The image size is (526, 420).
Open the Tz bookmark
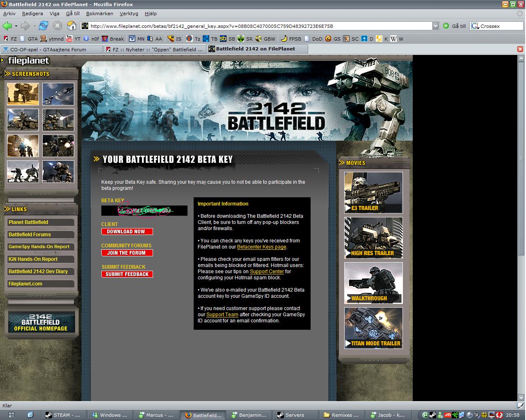(193, 39)
